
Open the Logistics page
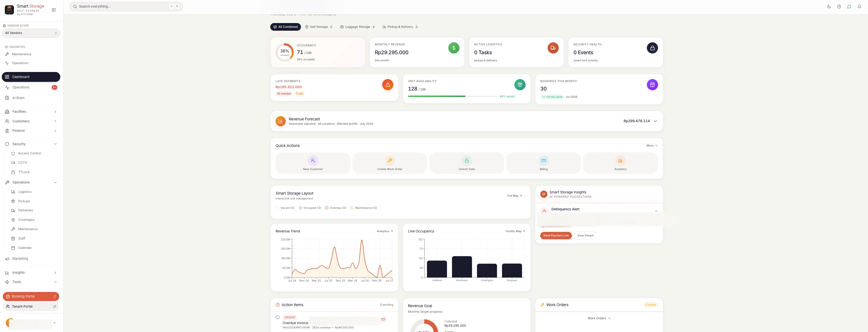click(x=25, y=192)
